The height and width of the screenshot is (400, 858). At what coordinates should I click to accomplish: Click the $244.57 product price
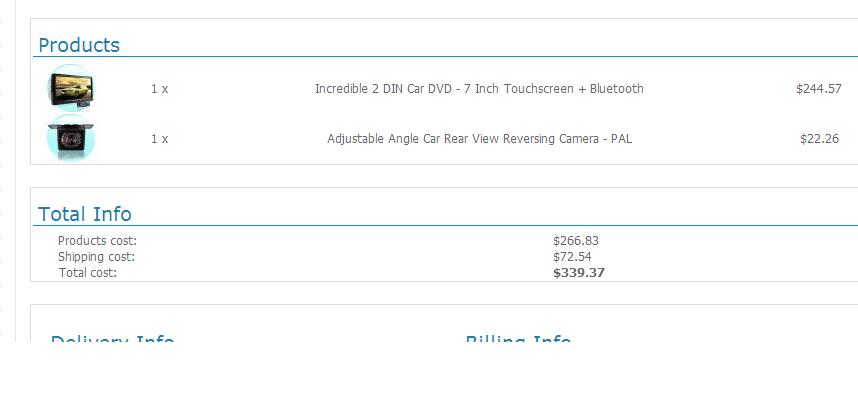[x=819, y=89]
